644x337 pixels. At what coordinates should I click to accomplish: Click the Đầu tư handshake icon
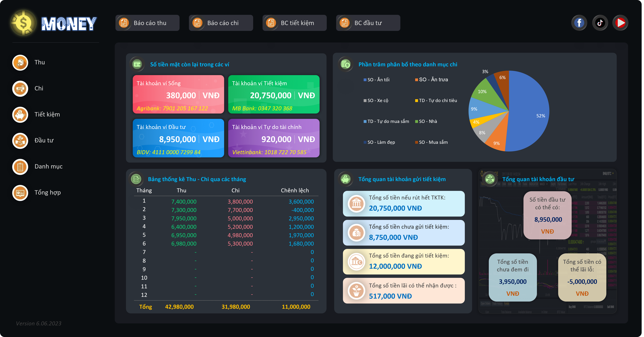coord(20,140)
